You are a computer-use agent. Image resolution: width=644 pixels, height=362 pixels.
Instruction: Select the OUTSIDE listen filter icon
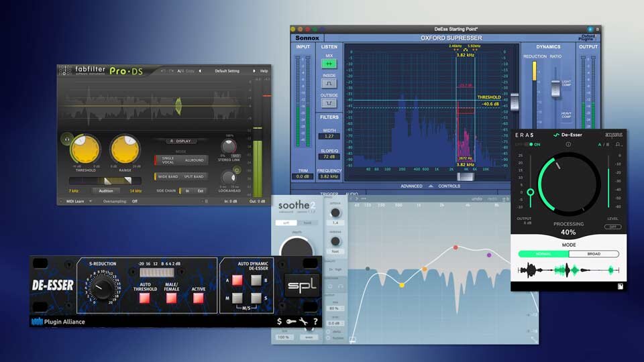(x=329, y=103)
